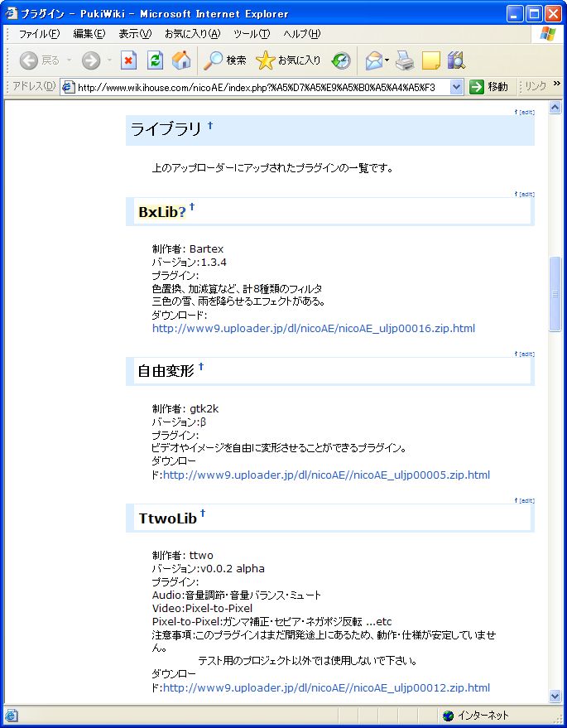Click the vertical scrollbar thumb
The width and height of the screenshot is (567, 728).
pos(555,293)
